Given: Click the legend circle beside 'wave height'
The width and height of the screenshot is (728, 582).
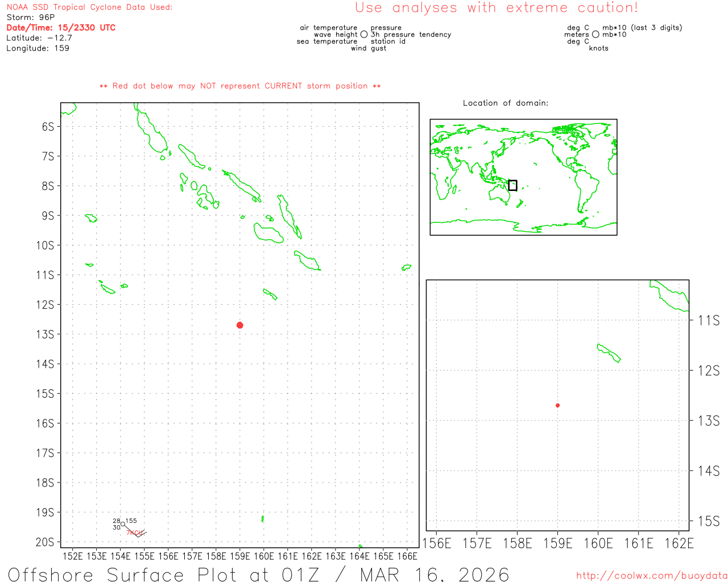Looking at the screenshot, I should (364, 35).
